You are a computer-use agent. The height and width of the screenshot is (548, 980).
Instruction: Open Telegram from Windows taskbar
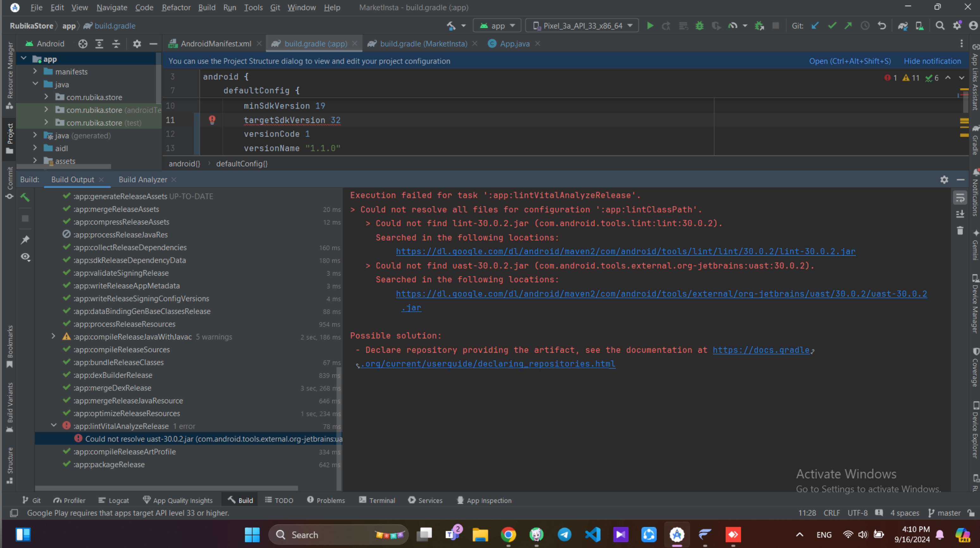(x=564, y=535)
